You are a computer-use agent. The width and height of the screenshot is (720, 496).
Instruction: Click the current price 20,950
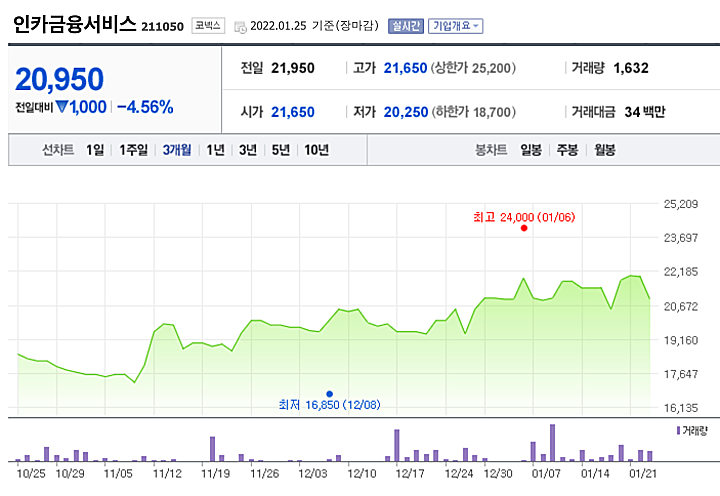[60, 79]
